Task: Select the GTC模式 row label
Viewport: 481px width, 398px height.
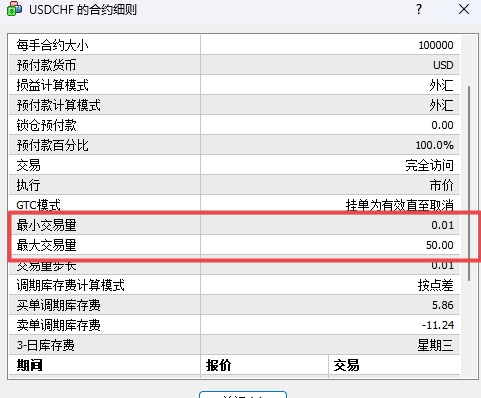Action: coord(38,205)
